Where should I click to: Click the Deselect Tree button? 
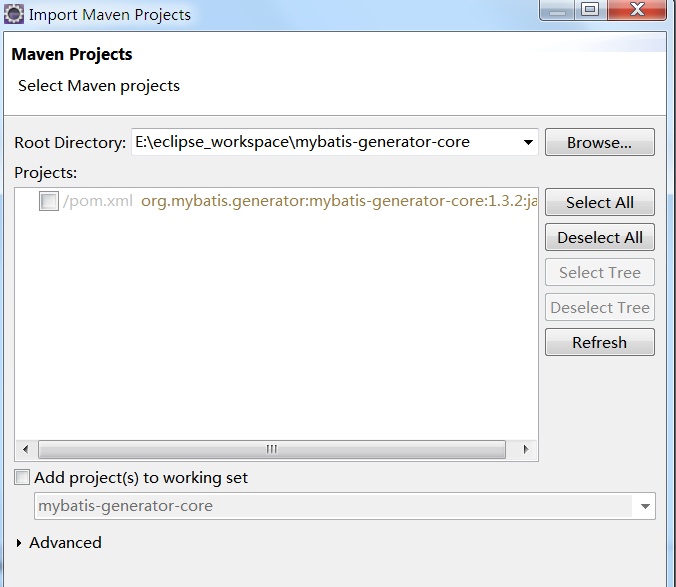tap(600, 307)
